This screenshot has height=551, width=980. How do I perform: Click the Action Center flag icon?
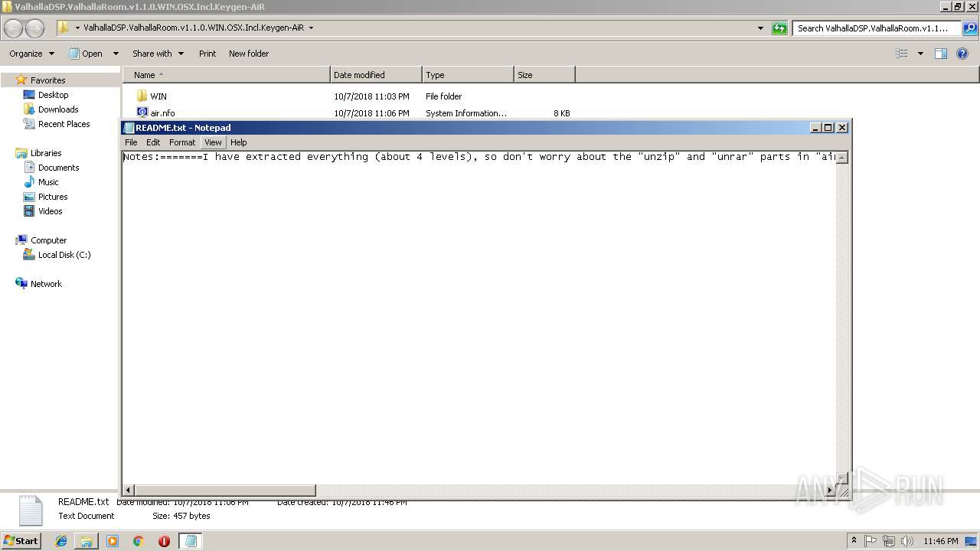click(871, 541)
